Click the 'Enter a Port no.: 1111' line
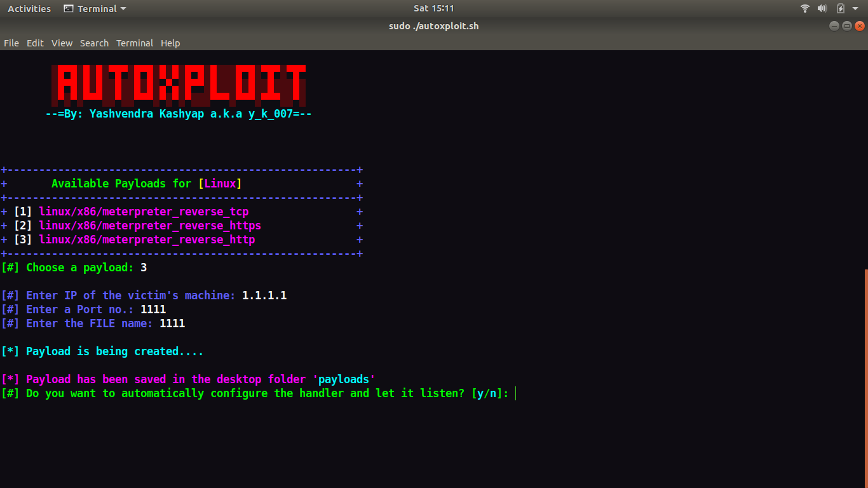Screen dimensions: 868x488 click(84, 309)
